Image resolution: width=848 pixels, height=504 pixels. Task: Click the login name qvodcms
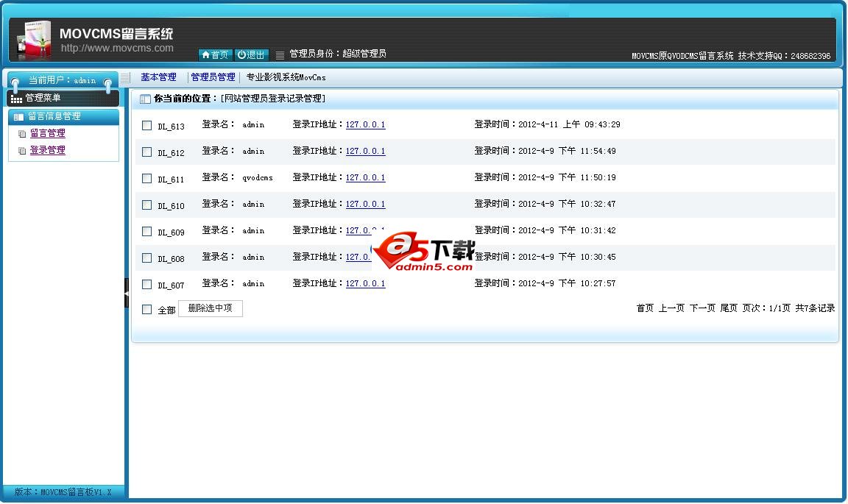(258, 178)
